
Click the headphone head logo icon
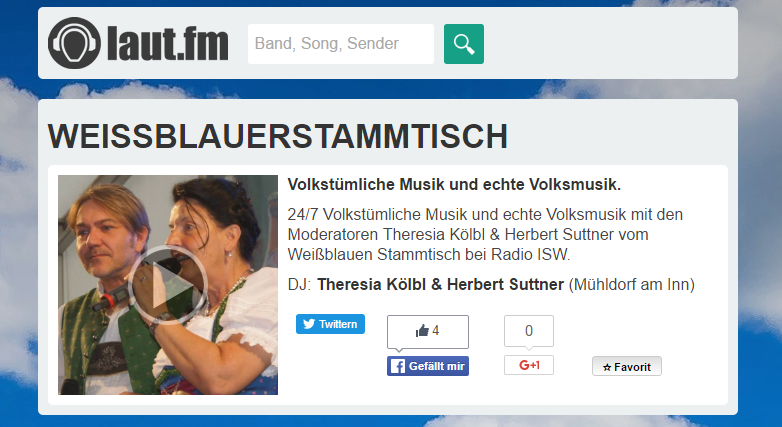tap(74, 43)
